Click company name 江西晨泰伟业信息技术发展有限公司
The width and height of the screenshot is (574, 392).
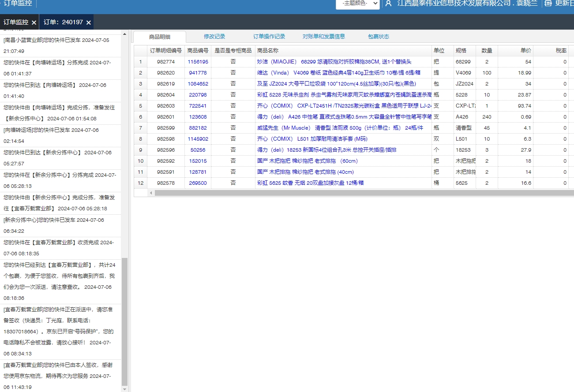click(454, 4)
